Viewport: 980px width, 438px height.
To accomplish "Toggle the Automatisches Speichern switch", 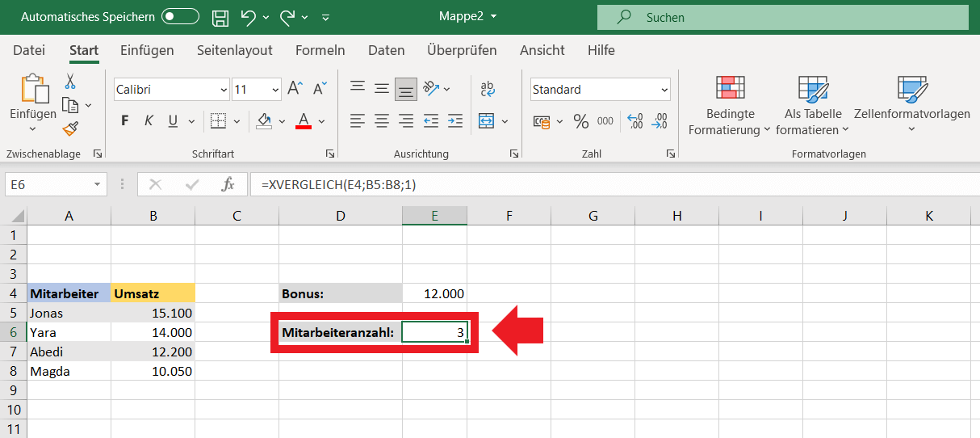I will [x=180, y=16].
